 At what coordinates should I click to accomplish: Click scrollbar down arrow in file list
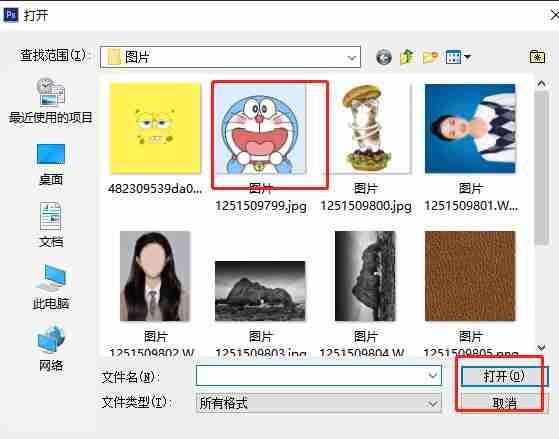tap(541, 348)
